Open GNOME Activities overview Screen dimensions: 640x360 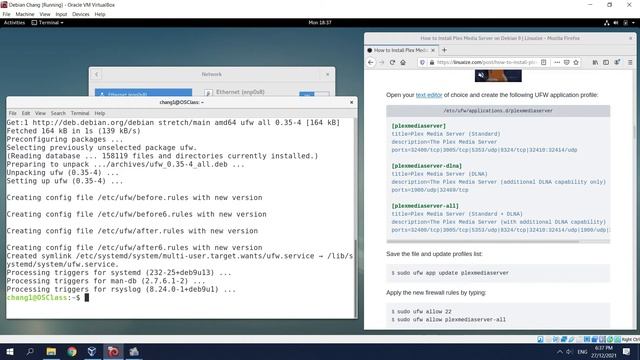tap(14, 23)
